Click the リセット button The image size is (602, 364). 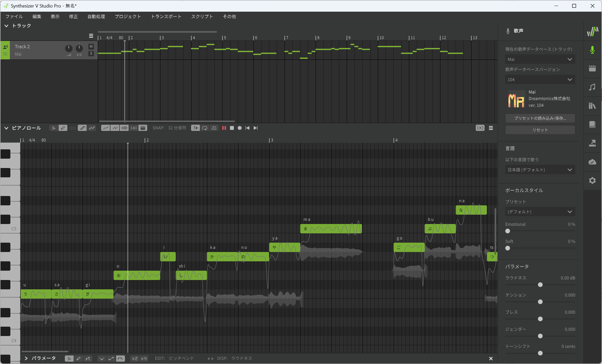coord(540,130)
